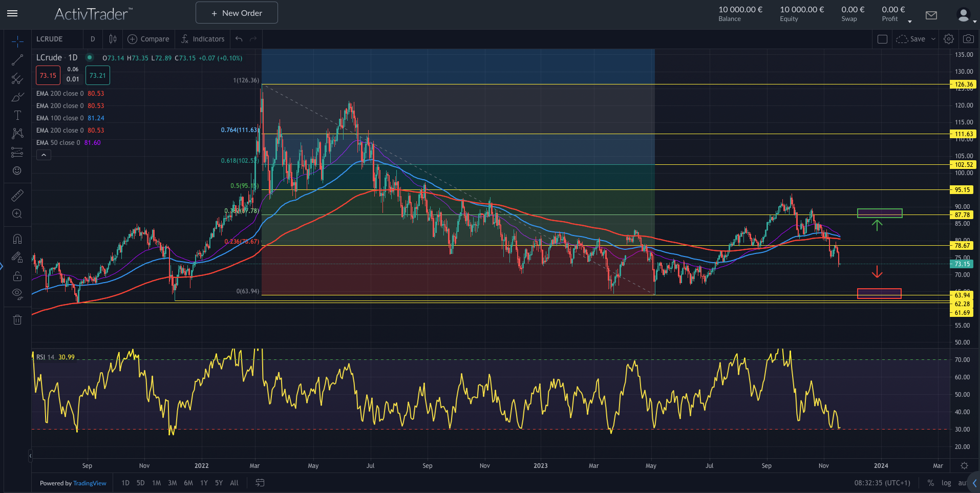Screen dimensions: 980x493
Task: Click the zoom in magnifier tool
Action: coord(17,214)
